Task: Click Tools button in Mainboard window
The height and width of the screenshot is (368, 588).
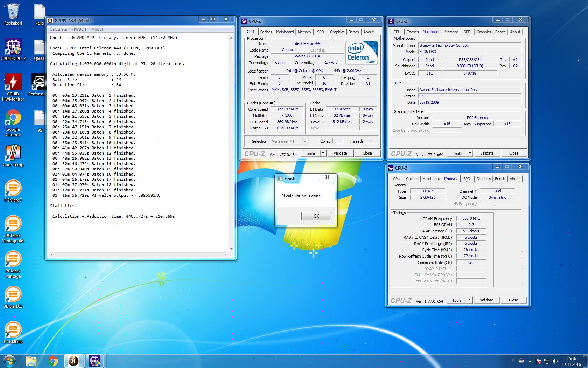Action: pos(457,153)
